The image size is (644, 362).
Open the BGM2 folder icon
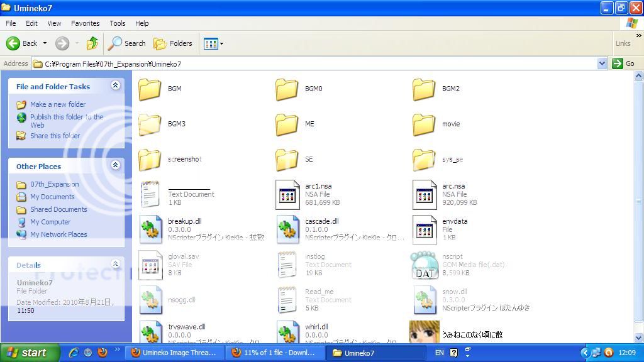[x=424, y=89]
